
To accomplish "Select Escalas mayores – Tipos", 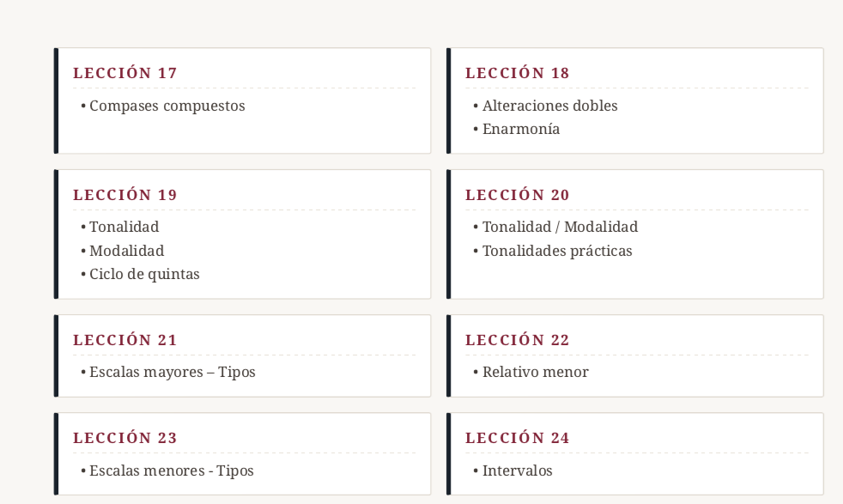I will (172, 373).
